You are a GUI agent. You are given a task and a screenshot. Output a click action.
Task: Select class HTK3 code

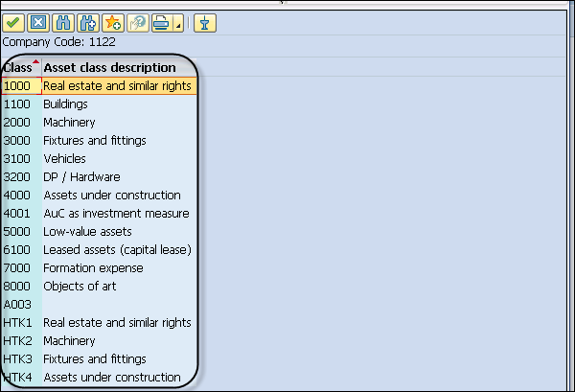[x=17, y=359]
